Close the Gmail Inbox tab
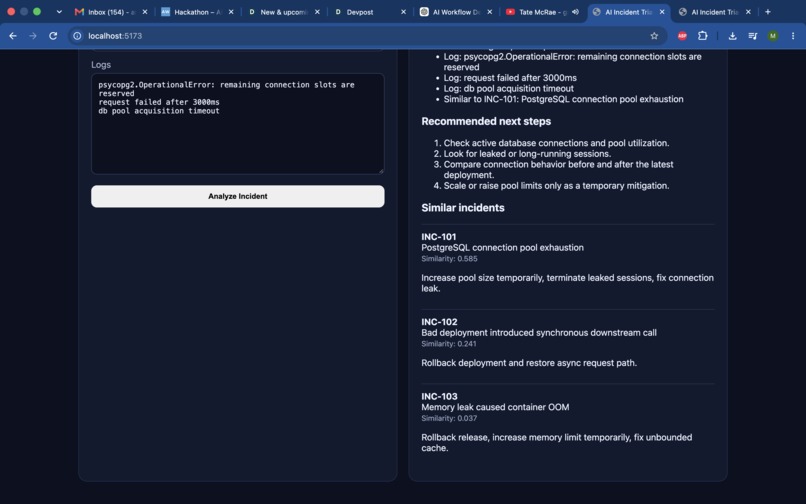Image resolution: width=806 pixels, height=504 pixels. (x=145, y=12)
